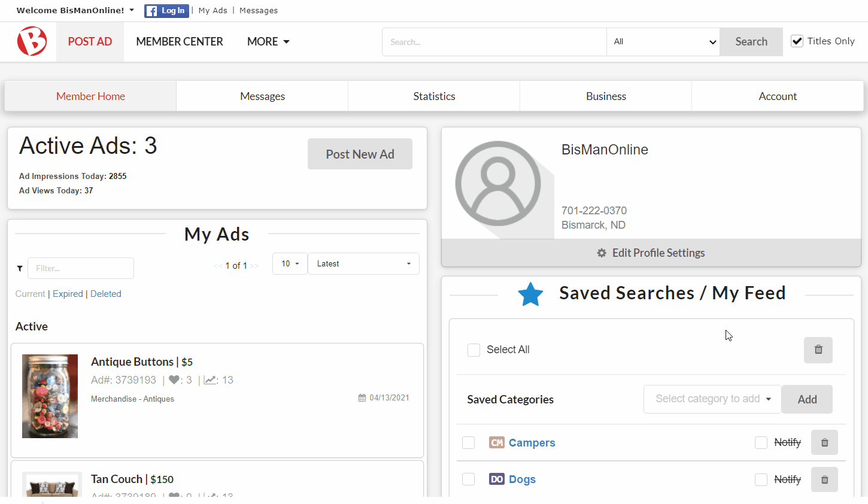Image resolution: width=868 pixels, height=504 pixels.
Task: Open Select category to add dropdown
Action: [712, 399]
